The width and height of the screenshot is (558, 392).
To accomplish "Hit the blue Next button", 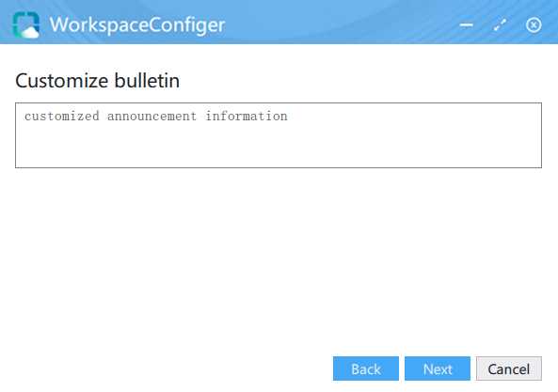I will (x=438, y=368).
